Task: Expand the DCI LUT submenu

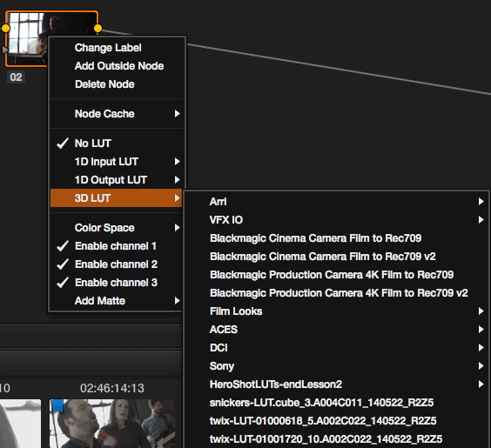Action: (336, 348)
